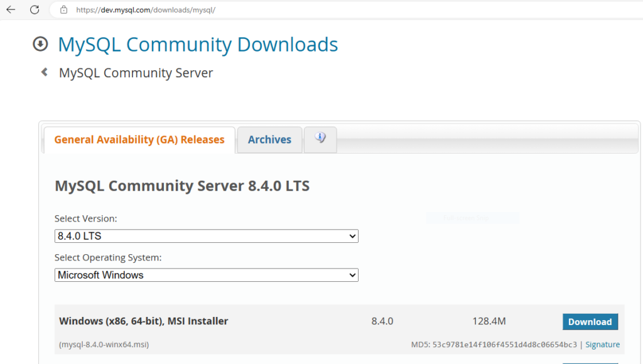Focus the browser address bar URL
This screenshot has width=643, height=364.
pos(146,10)
